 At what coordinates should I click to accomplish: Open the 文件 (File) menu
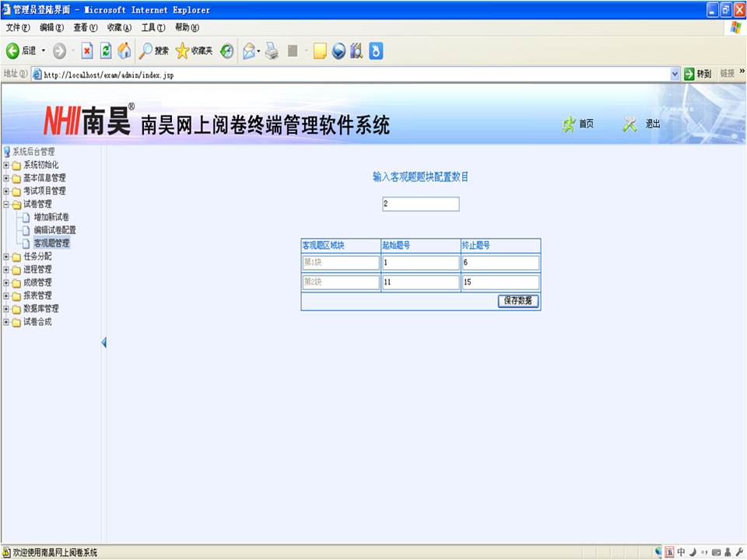[x=18, y=27]
